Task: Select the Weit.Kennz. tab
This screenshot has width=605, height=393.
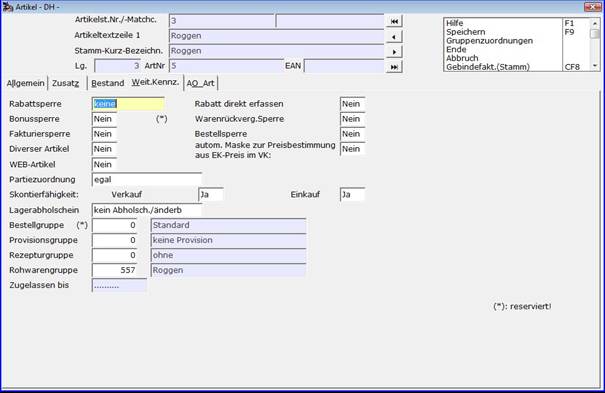Action: point(155,82)
